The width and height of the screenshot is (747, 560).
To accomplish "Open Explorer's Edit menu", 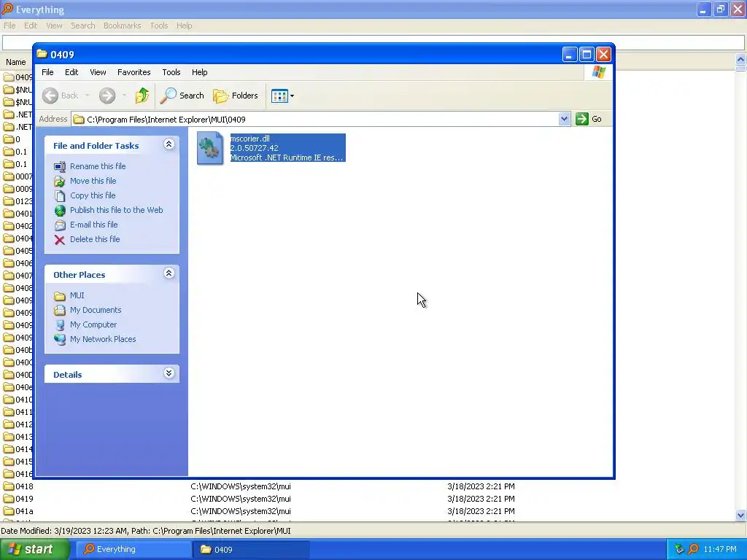I will (71, 72).
